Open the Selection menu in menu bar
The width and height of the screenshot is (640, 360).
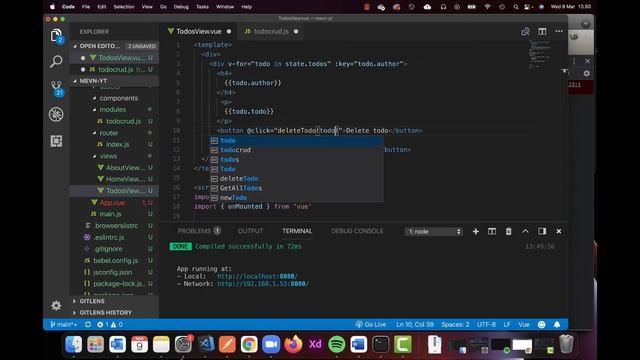pyautogui.click(x=124, y=7)
